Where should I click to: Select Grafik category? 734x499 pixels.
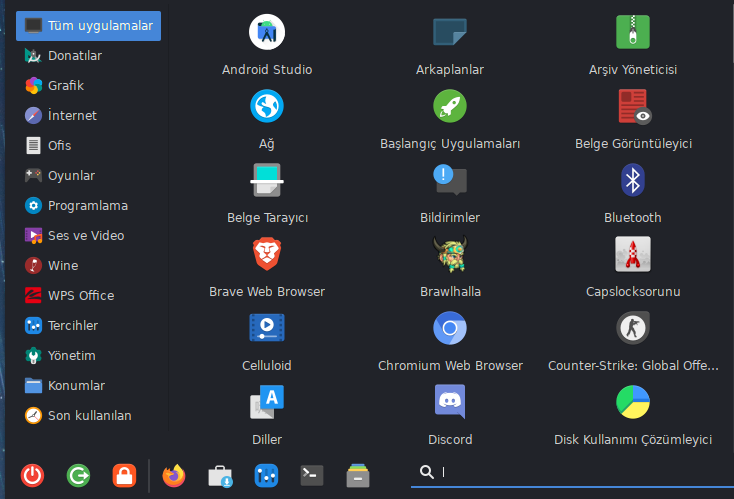88,86
